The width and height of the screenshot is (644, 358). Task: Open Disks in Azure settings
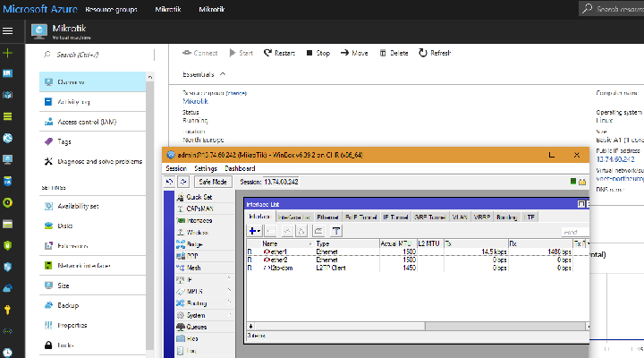92,226
